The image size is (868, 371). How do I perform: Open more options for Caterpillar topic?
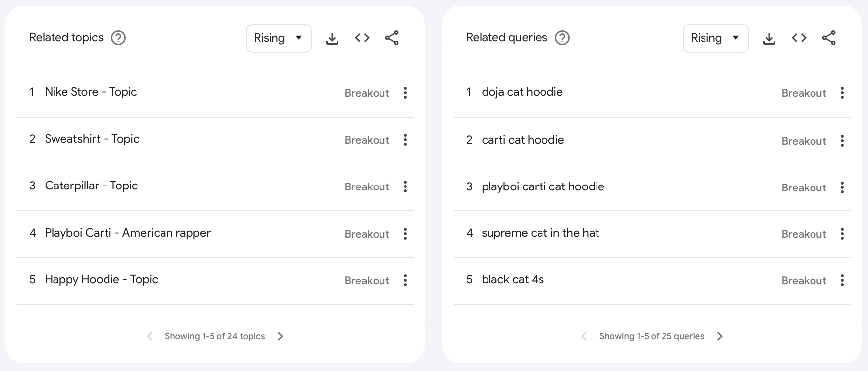tap(405, 186)
